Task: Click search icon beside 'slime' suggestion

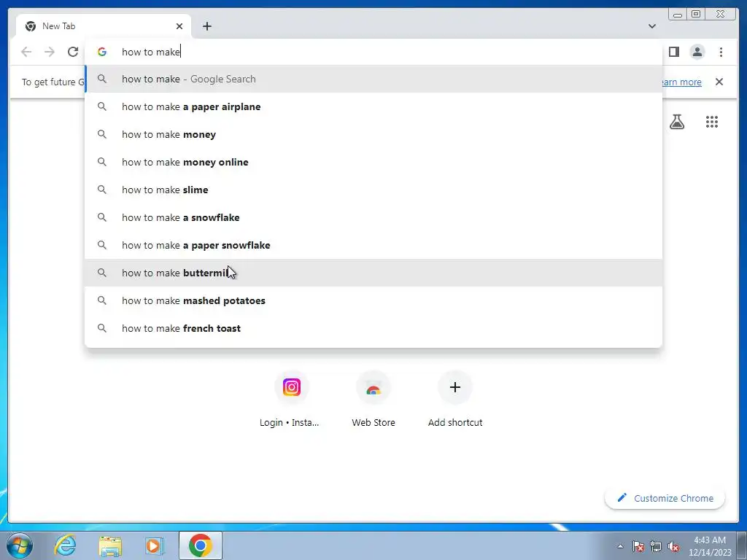Action: click(102, 190)
